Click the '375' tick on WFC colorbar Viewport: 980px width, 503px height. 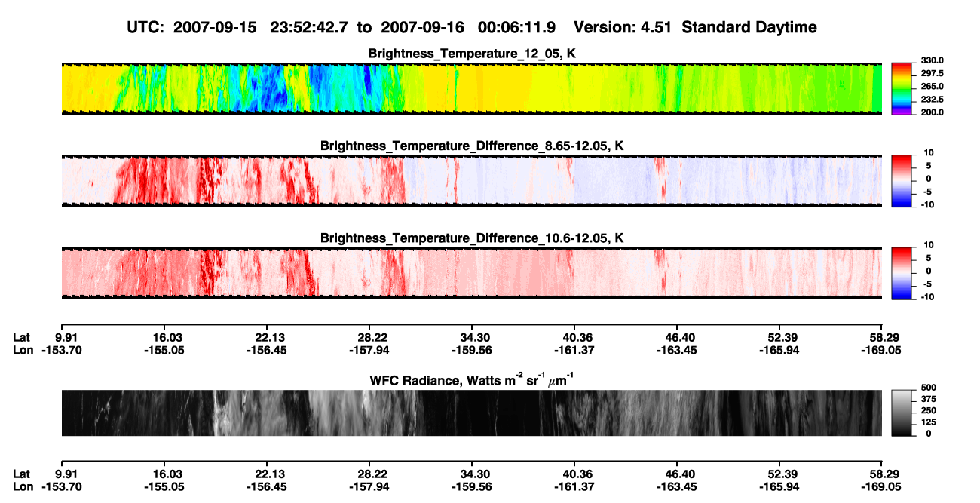[x=929, y=400]
